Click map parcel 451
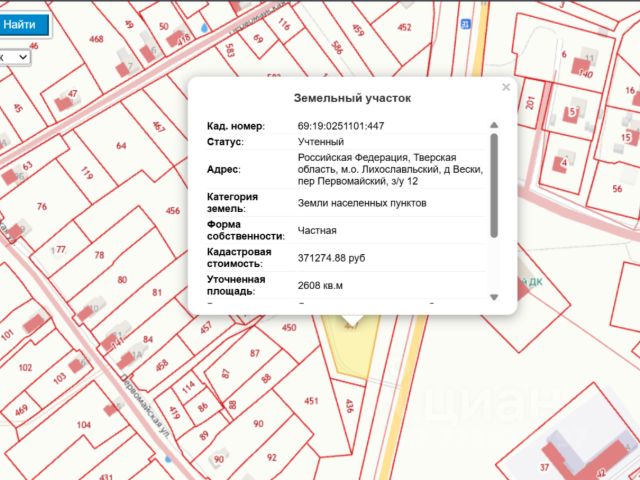640x480 pixels. (311, 401)
